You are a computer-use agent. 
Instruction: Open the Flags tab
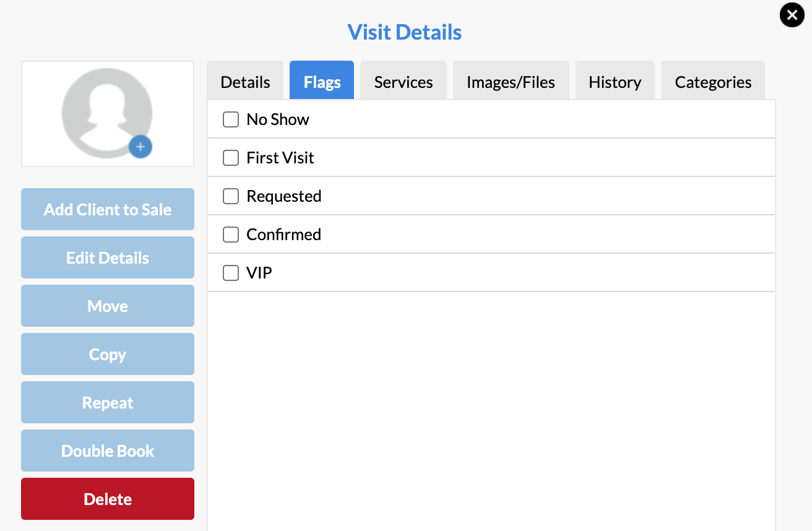pos(321,81)
